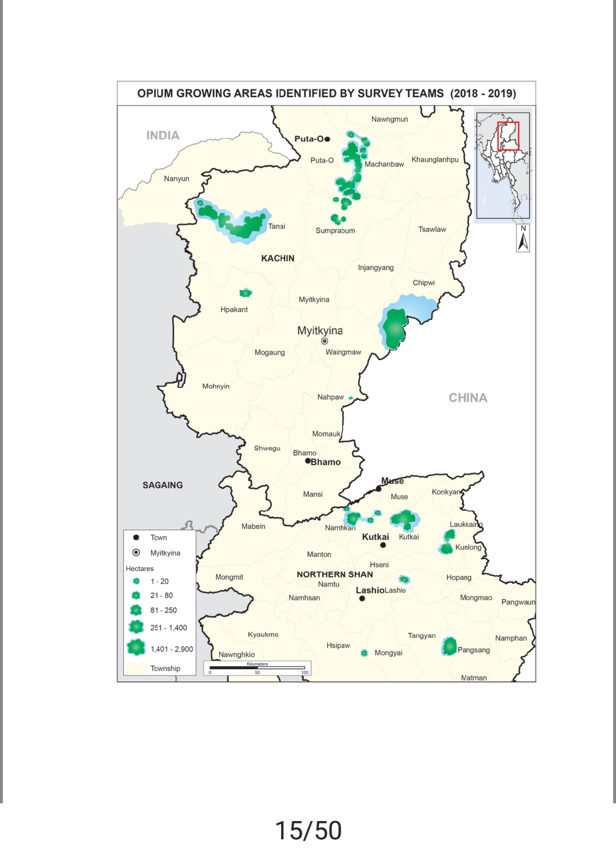Click the 'KACHIN' state label
Image resolution: width=616 pixels, height=857 pixels.
click(278, 258)
